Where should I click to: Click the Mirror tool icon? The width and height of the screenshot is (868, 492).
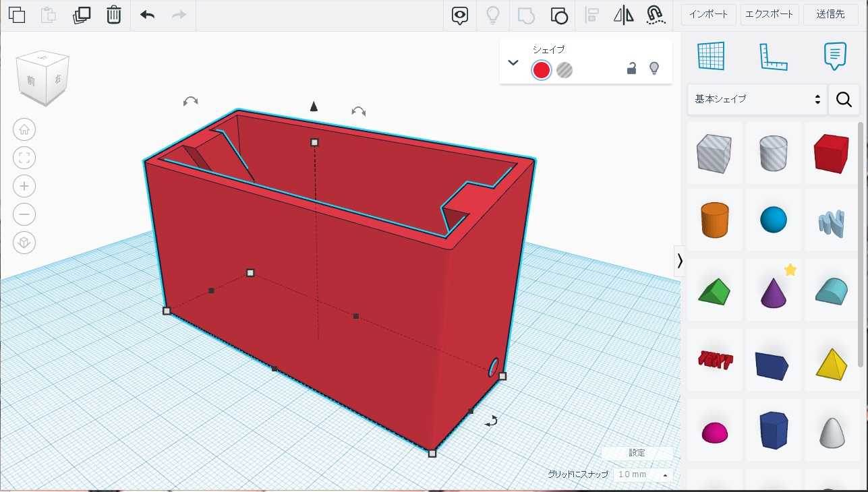tap(623, 15)
